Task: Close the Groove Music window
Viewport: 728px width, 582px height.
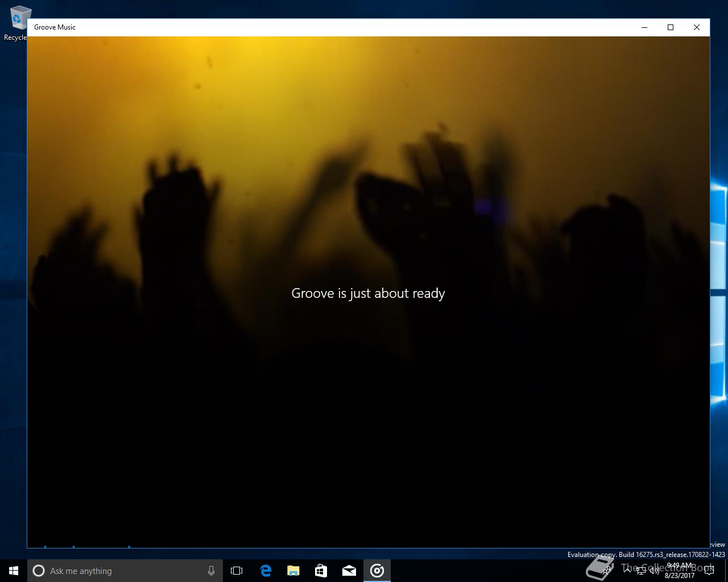Action: (x=697, y=27)
